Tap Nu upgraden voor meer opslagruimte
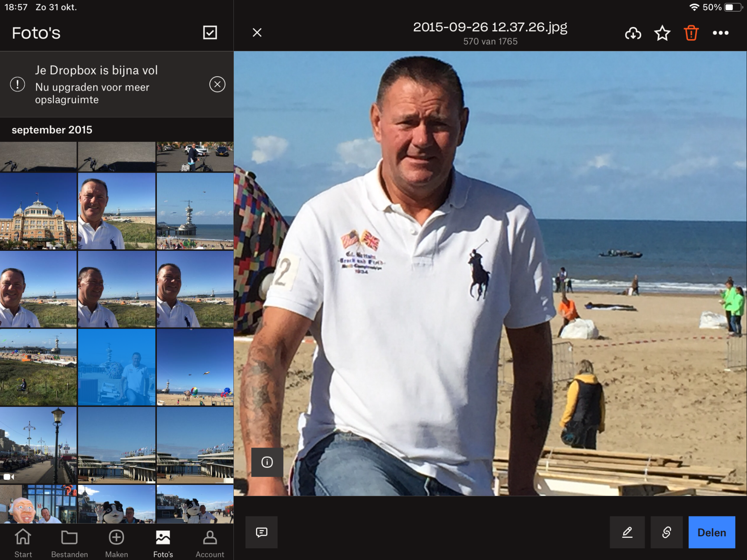Image resolution: width=747 pixels, height=560 pixels. 92,93
